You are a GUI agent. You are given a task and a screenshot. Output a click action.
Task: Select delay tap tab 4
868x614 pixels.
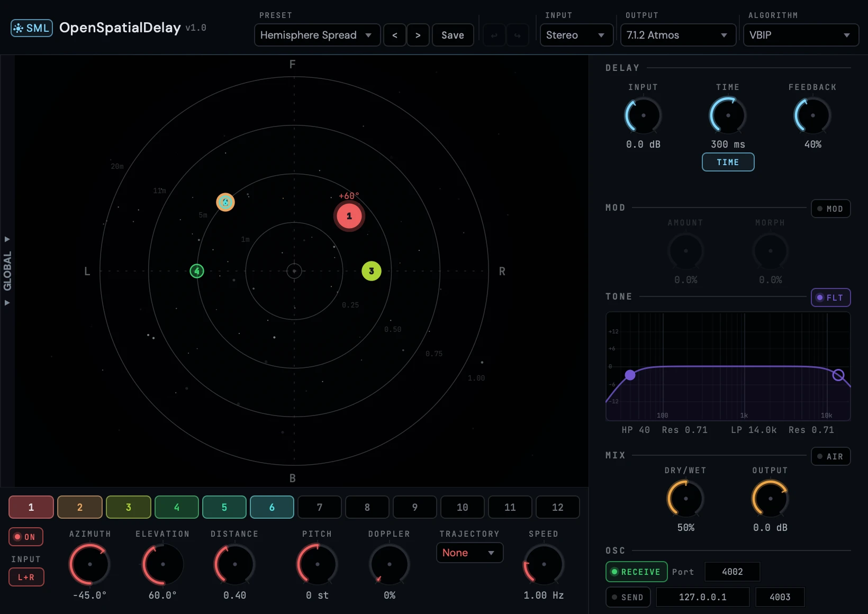click(177, 507)
